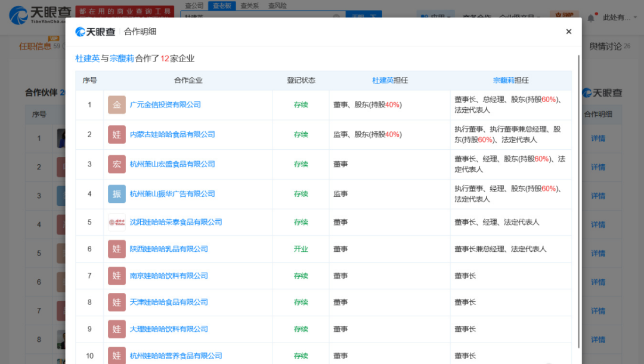Click the 沈阳娃哈哈荣泰 logo thumbnail
Screen dimensions: 644x364
coord(117,222)
